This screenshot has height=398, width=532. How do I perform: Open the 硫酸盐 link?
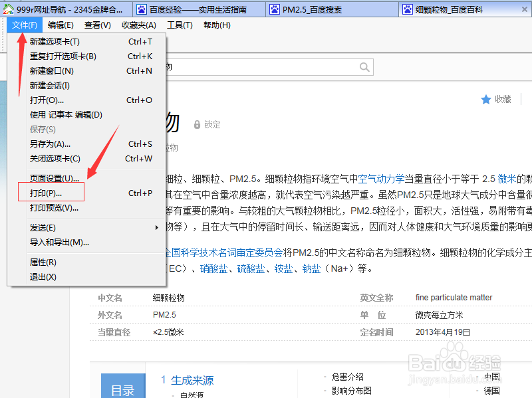[x=251, y=269]
